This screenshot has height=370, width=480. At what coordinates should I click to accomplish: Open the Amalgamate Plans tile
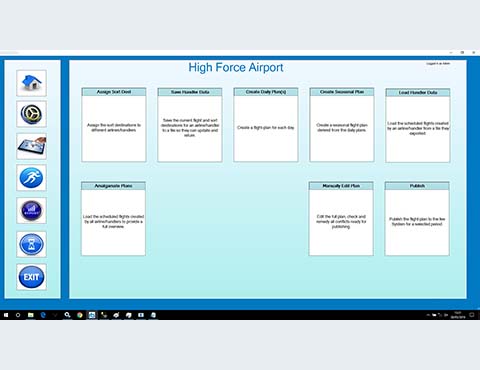(x=113, y=219)
